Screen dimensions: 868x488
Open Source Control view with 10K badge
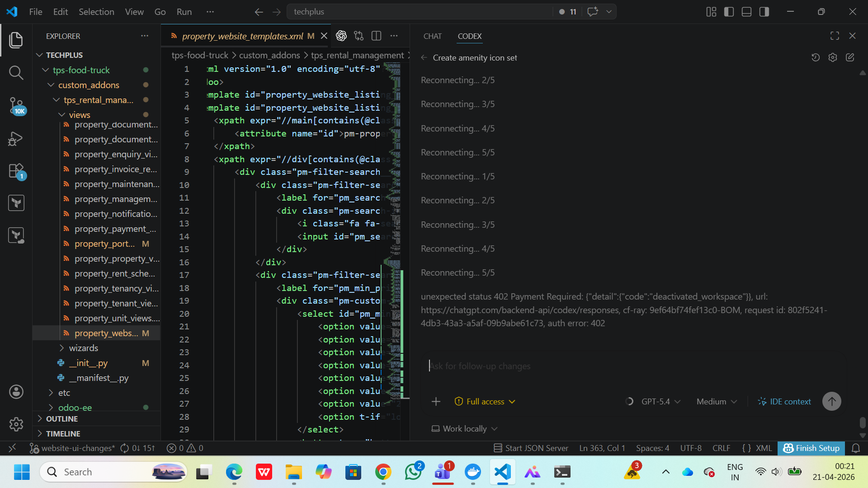click(16, 105)
